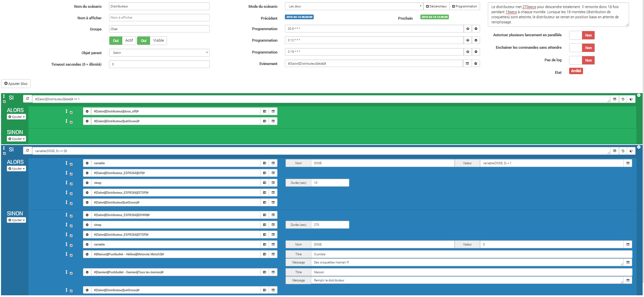
Task: Open the Mode du scénario dropdown
Action: [x=354, y=6]
